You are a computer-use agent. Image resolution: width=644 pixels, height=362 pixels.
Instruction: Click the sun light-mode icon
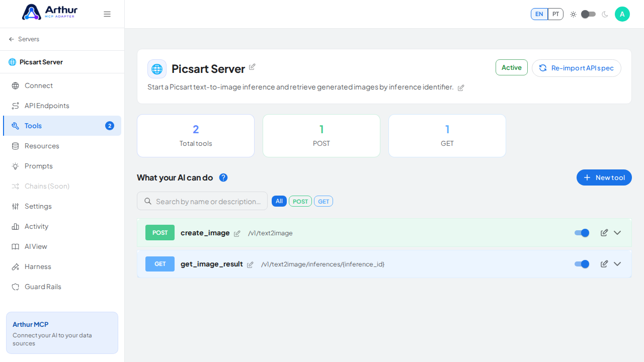pos(573,14)
